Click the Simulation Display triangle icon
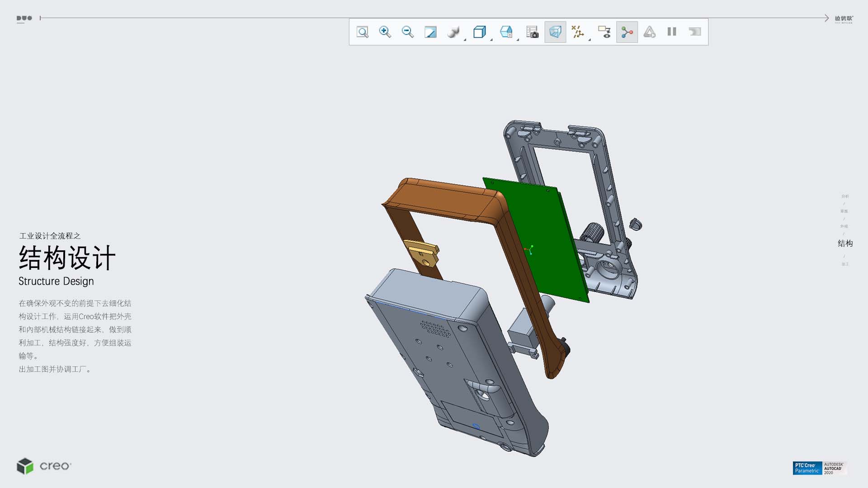Image resolution: width=868 pixels, height=488 pixels. (650, 32)
